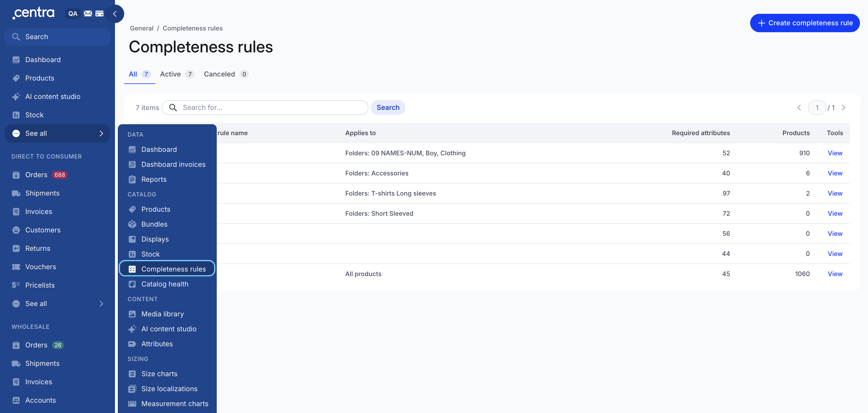
Task: Expand See all under main navigation
Action: pos(57,133)
